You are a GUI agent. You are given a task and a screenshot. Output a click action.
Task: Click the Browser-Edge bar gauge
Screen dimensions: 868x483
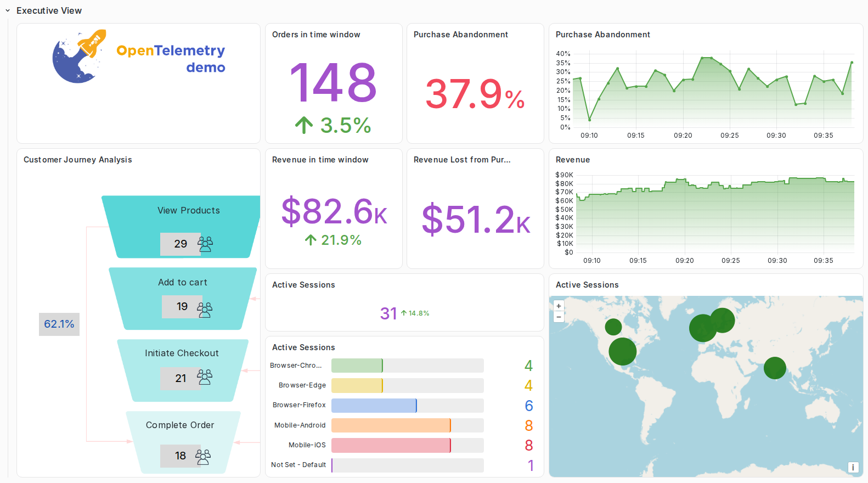408,385
